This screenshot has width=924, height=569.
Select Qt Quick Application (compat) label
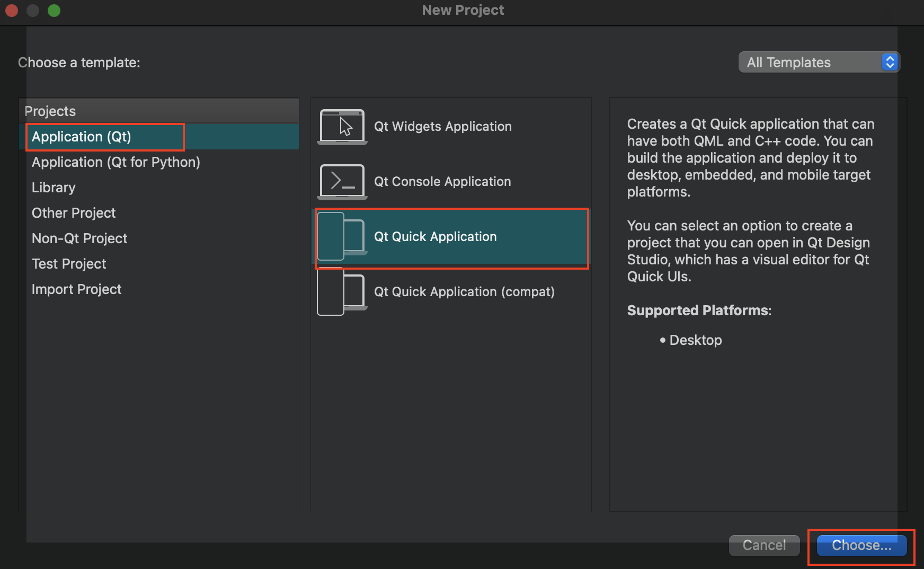(x=464, y=292)
